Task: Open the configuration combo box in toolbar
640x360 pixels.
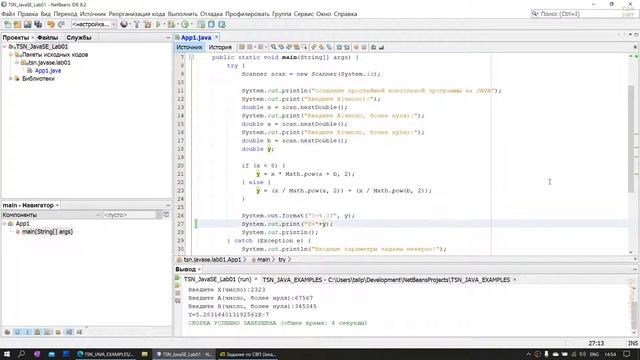Action: [x=94, y=24]
